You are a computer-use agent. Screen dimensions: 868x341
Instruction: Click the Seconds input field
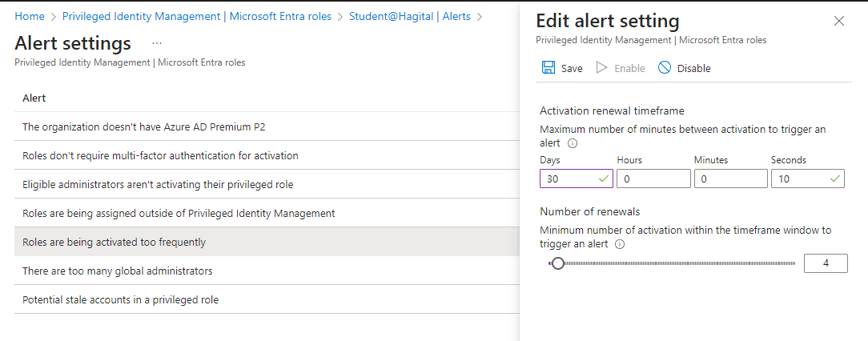tap(801, 179)
